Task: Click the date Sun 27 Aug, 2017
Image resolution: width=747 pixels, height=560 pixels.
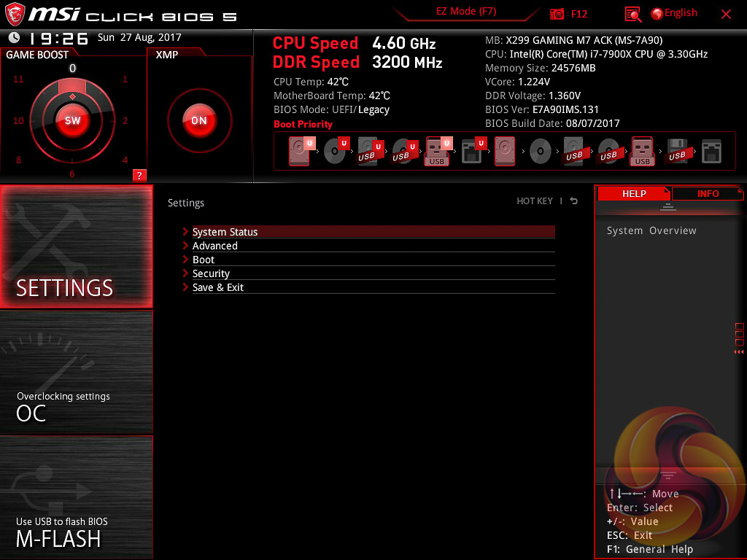Action: click(x=139, y=37)
